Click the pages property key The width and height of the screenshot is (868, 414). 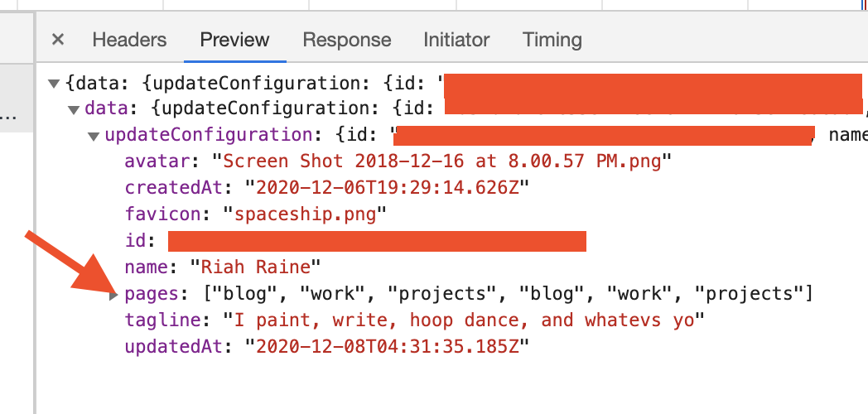[152, 293]
